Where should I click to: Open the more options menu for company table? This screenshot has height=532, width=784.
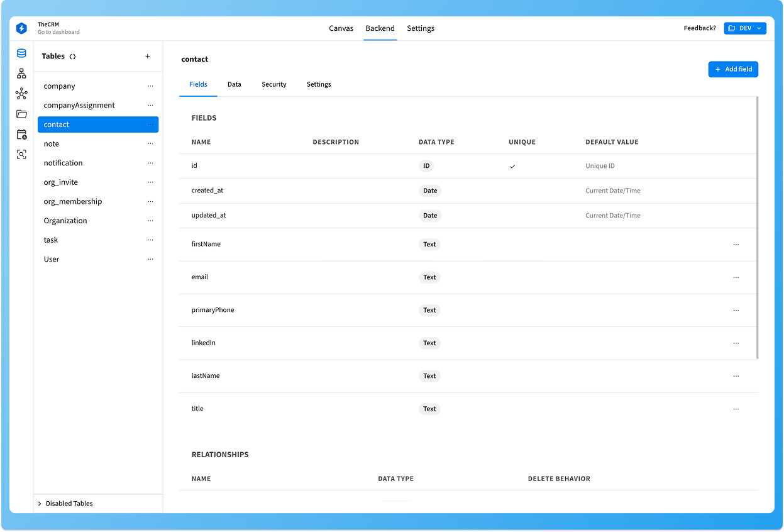150,86
